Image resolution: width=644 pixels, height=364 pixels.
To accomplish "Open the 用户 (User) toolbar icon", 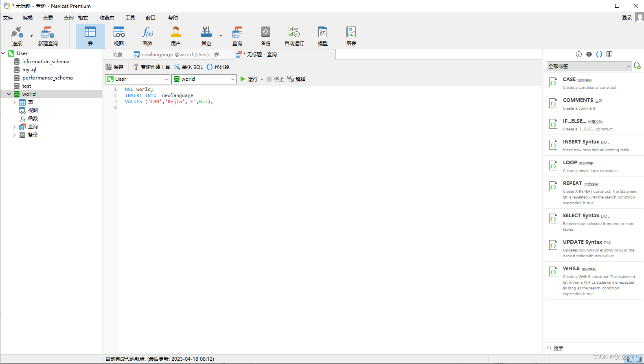I will point(176,36).
